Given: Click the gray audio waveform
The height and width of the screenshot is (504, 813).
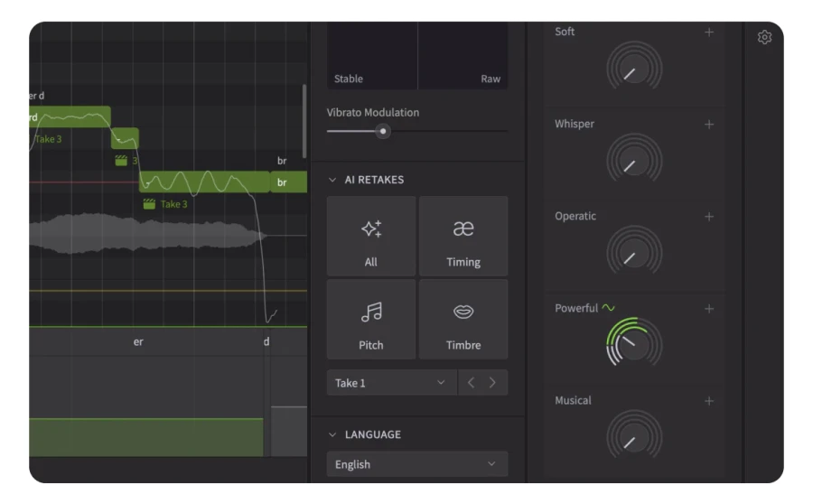Looking at the screenshot, I should click(148, 233).
